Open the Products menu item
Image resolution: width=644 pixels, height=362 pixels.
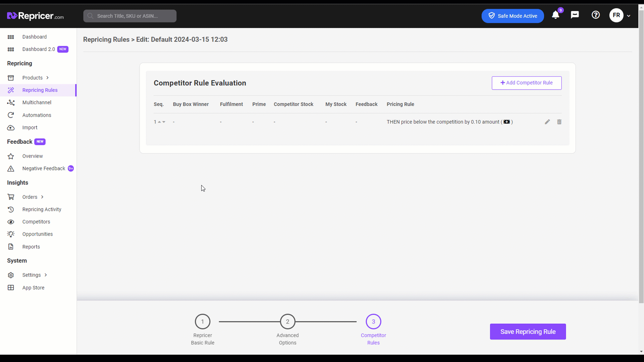(33, 78)
